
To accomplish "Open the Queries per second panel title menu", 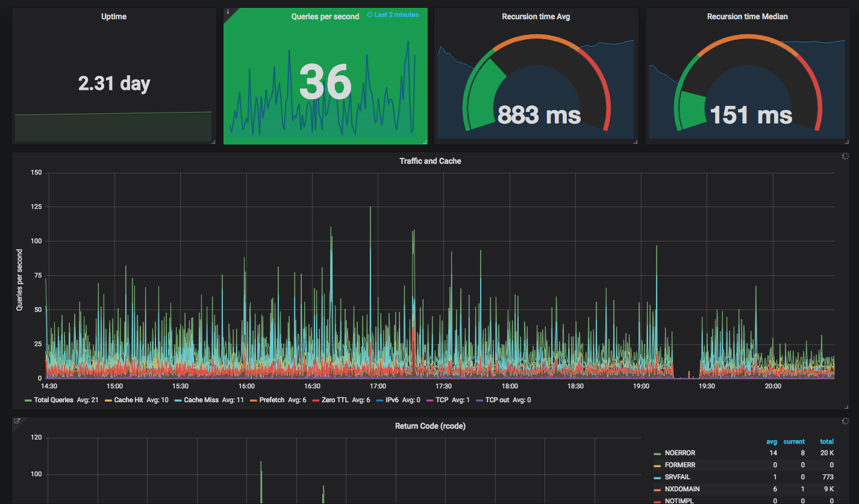I will coord(325,17).
